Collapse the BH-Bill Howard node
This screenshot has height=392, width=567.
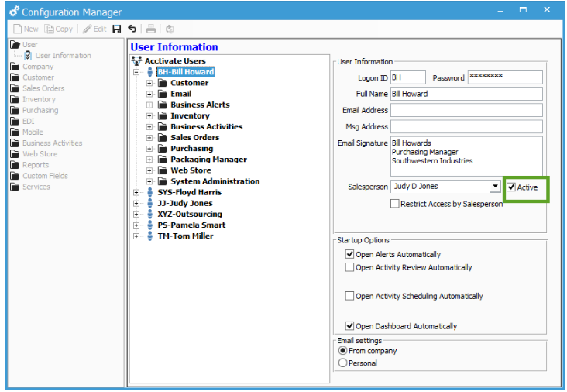136,72
